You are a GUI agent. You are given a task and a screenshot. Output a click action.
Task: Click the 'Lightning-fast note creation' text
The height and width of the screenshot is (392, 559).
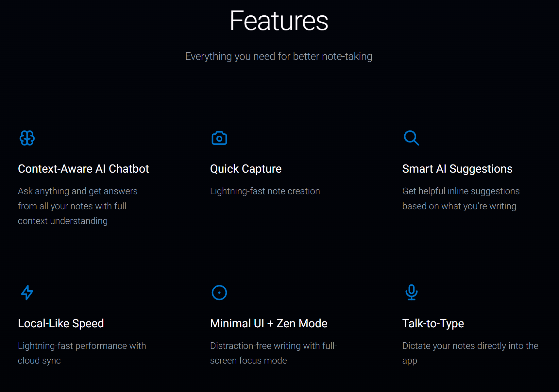click(x=265, y=191)
